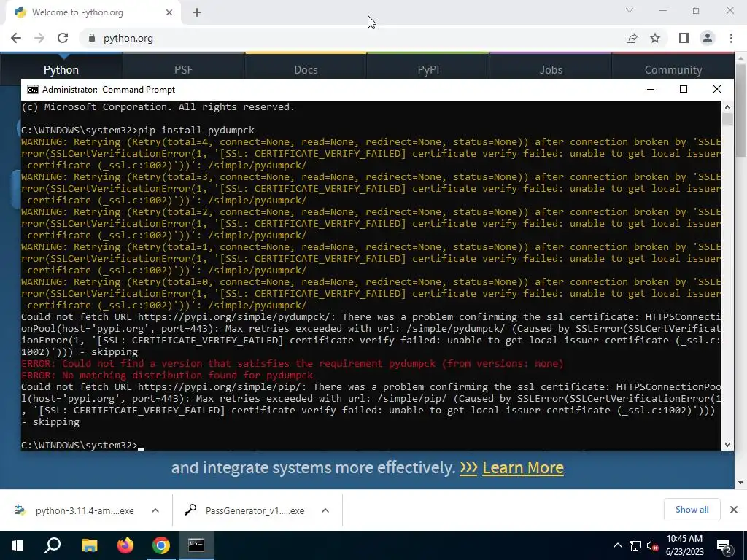The height and width of the screenshot is (560, 747).
Task: Click the 'pip install pydumpck' command text
Action: pos(196,130)
